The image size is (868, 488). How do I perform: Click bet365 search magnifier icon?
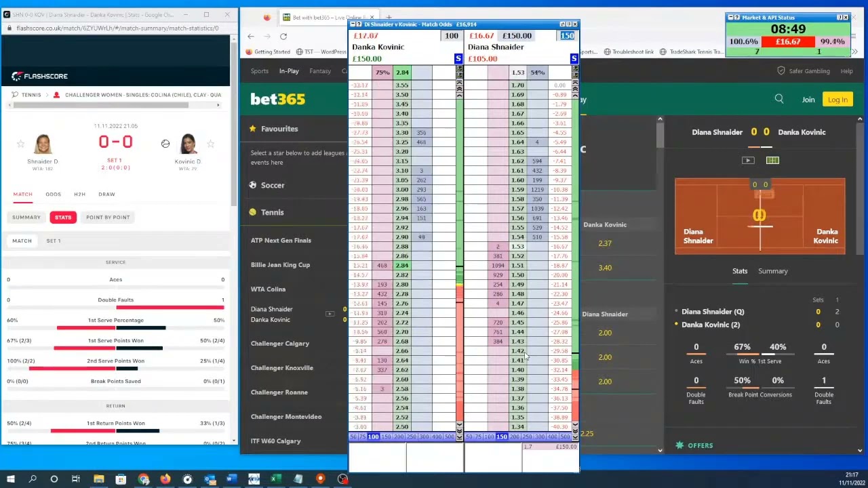pos(779,100)
